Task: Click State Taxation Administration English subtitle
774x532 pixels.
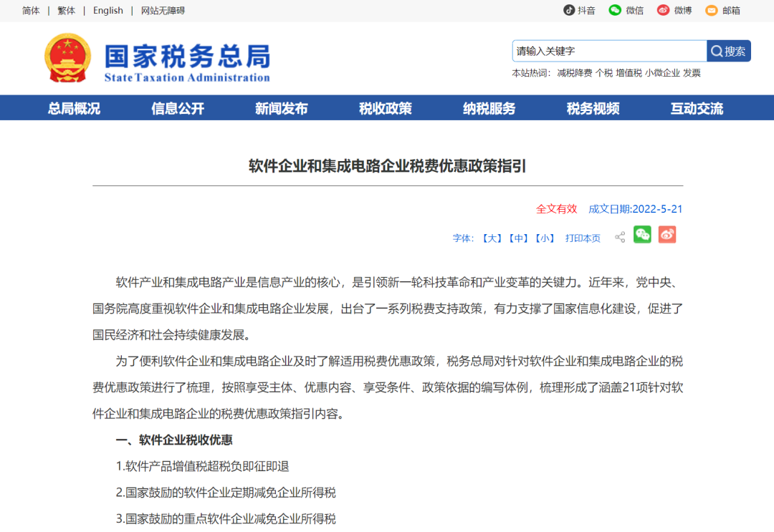Action: tap(187, 77)
